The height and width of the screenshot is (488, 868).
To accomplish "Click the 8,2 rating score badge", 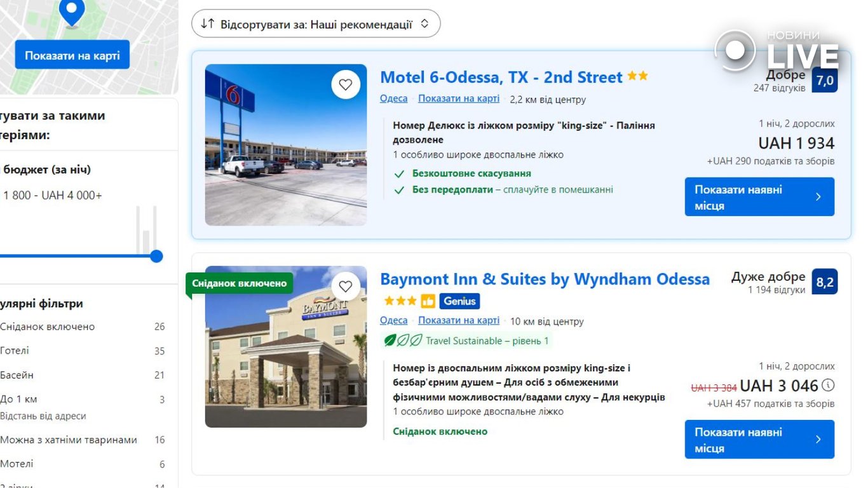I will (x=824, y=282).
